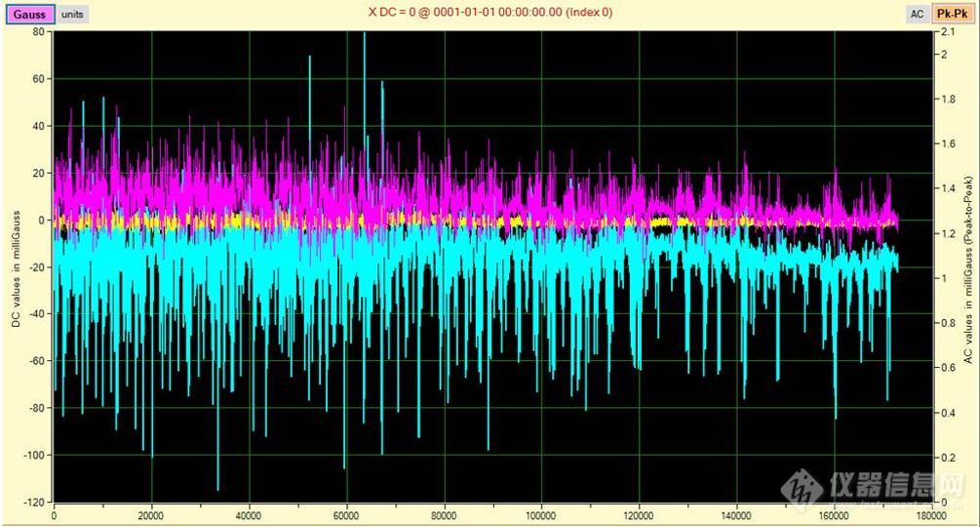Image resolution: width=980 pixels, height=527 pixels.
Task: Click right axis tick label 1.4
Action: coord(948,188)
